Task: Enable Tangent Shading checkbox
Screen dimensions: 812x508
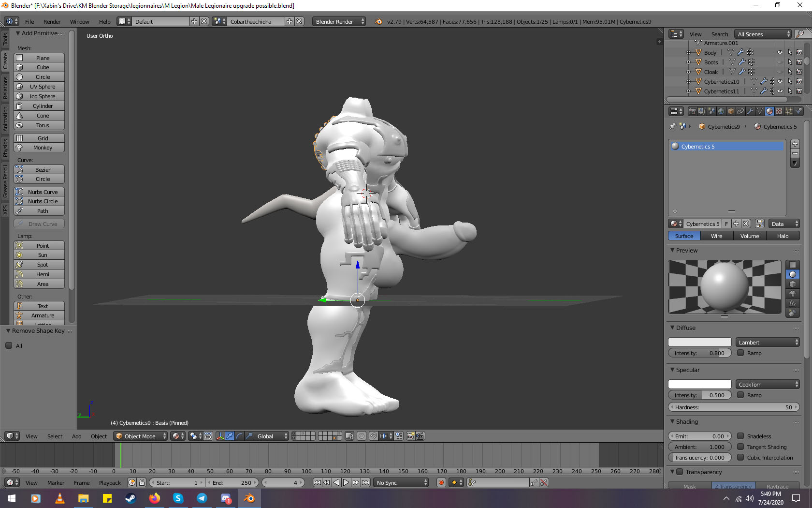Action: [x=740, y=447]
